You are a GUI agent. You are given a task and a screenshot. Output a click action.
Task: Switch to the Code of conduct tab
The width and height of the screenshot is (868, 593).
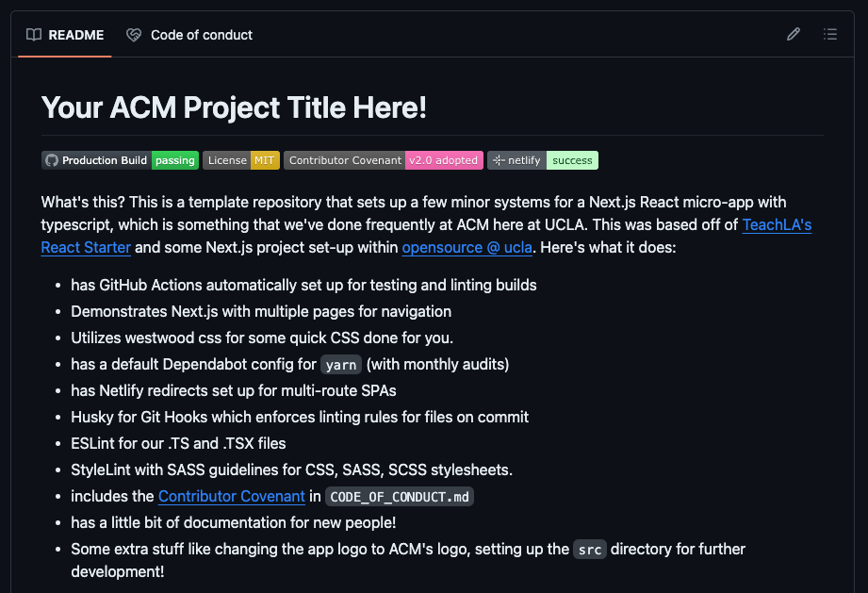201,35
